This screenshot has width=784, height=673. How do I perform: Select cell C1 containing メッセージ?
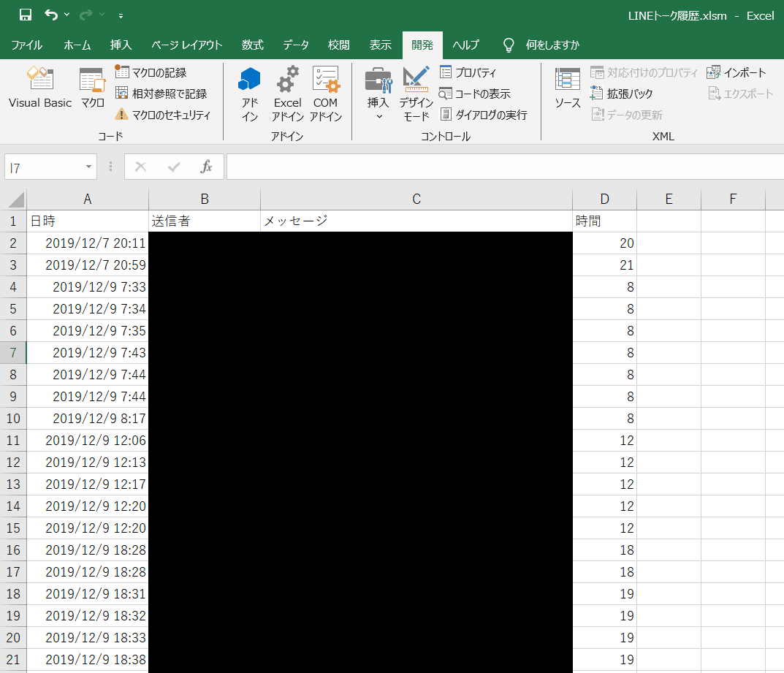point(416,221)
